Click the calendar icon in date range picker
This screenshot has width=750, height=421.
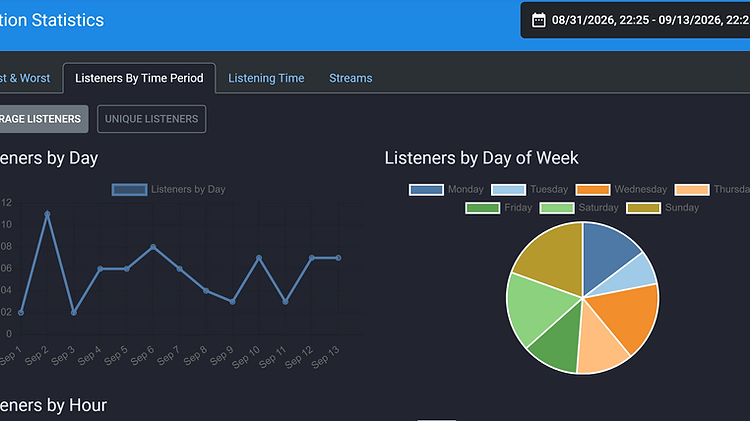tap(539, 20)
